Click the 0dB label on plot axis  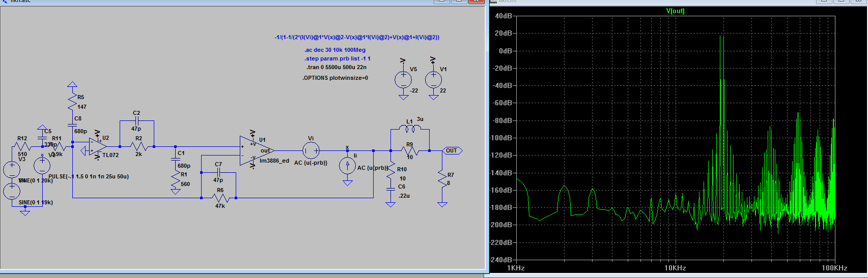tap(506, 51)
